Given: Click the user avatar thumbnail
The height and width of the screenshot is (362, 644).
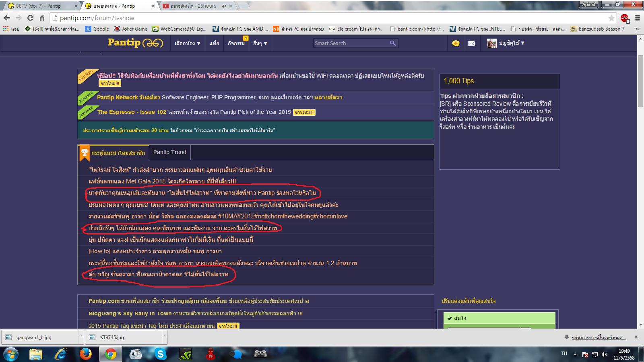Looking at the screenshot, I should (491, 43).
